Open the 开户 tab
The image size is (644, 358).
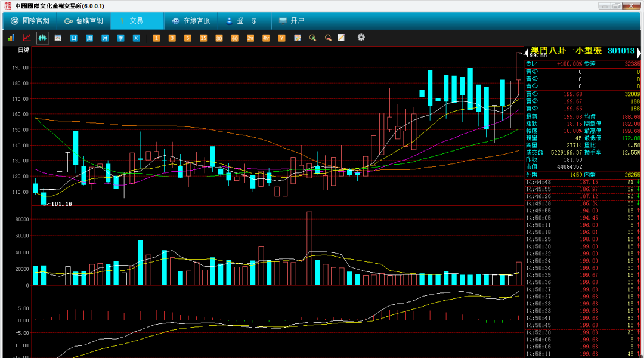292,20
